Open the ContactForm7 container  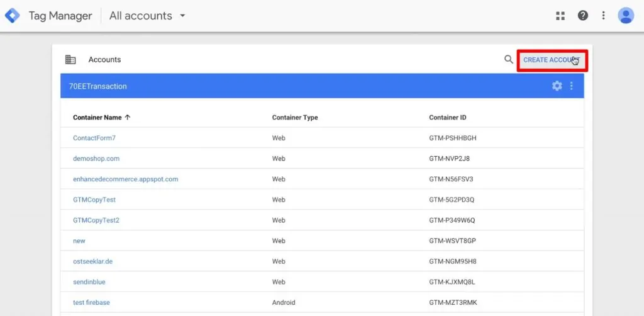pyautogui.click(x=94, y=138)
